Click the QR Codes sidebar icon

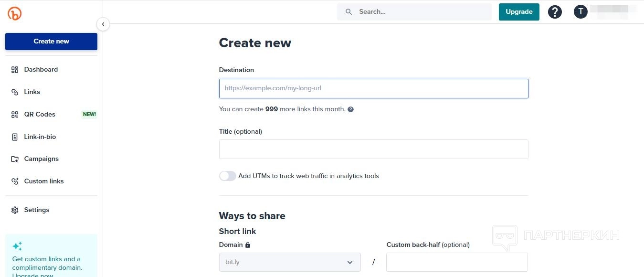pos(15,115)
